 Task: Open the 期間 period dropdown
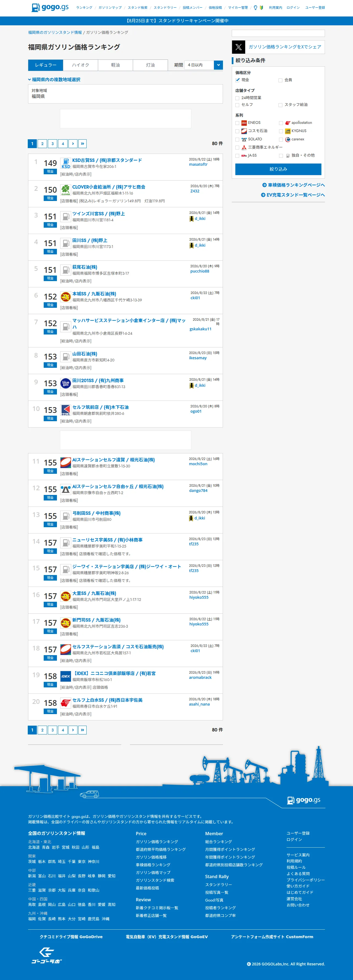(x=203, y=65)
